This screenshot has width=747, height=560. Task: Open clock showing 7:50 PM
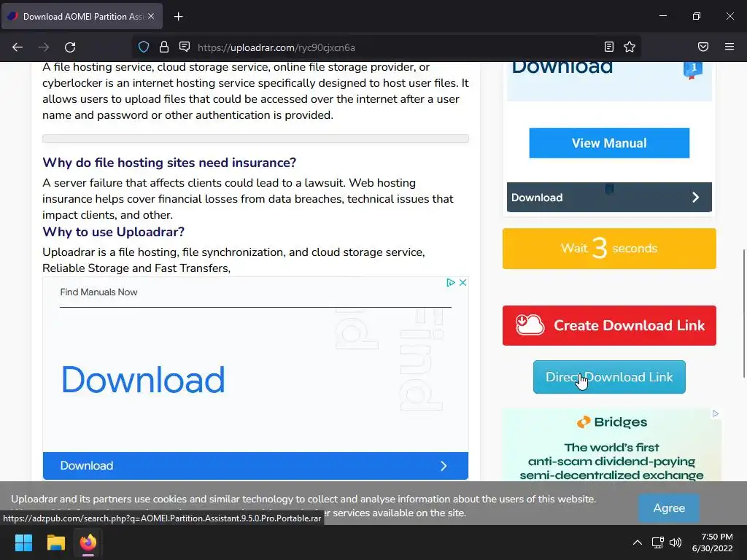click(712, 542)
